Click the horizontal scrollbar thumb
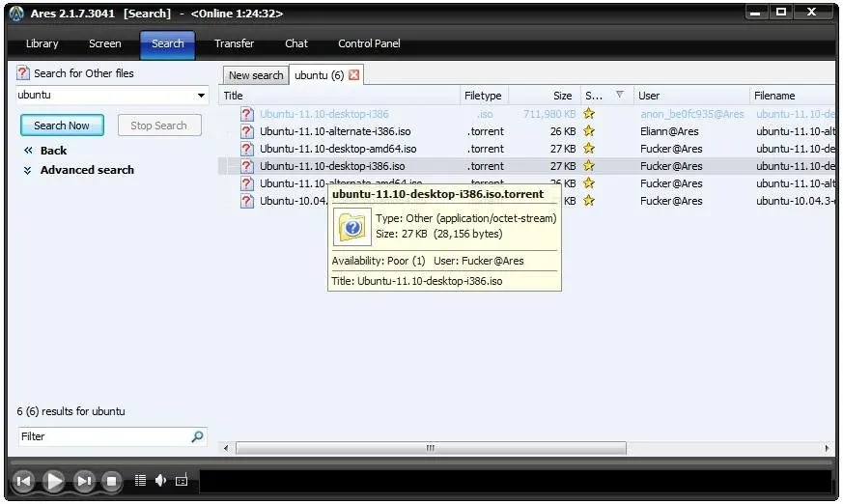This screenshot has width=843, height=504. (x=431, y=448)
